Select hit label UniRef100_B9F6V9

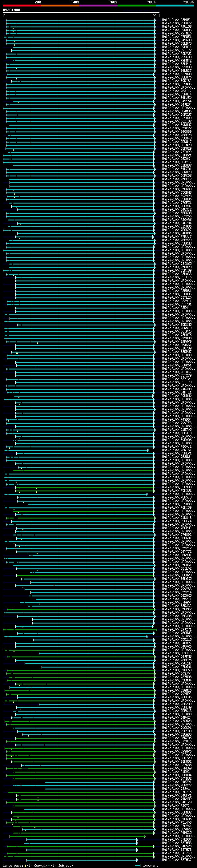pyautogui.click(x=177, y=341)
